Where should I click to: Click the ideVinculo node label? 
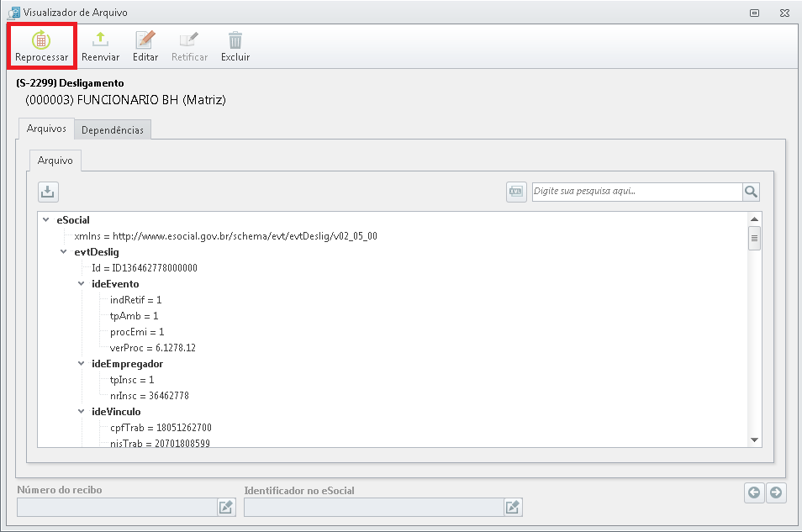click(x=116, y=411)
